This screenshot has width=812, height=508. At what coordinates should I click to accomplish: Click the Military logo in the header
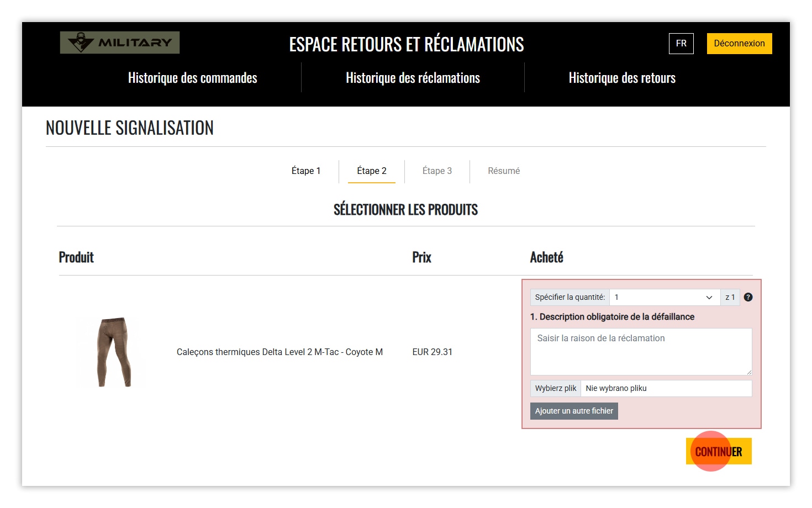(120, 43)
